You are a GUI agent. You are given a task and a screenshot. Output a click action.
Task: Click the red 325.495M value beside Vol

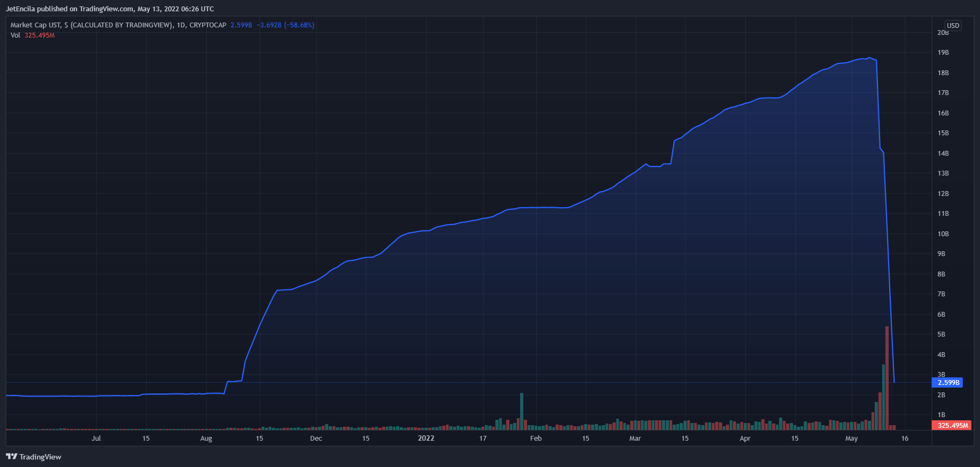point(40,35)
